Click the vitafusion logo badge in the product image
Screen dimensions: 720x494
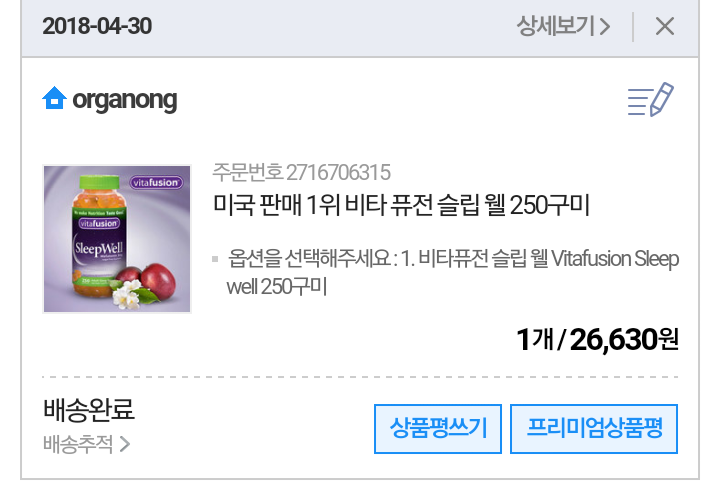coord(156,182)
